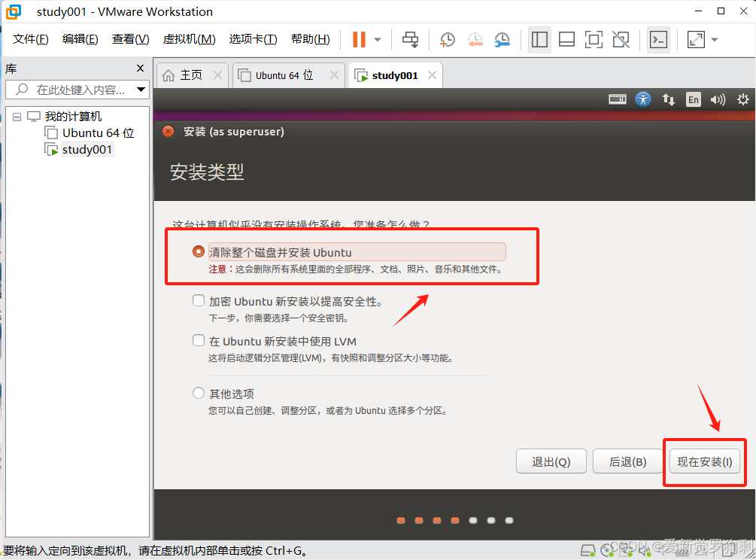Open the 选项卡(T) menu
The height and width of the screenshot is (560, 756).
click(x=253, y=39)
